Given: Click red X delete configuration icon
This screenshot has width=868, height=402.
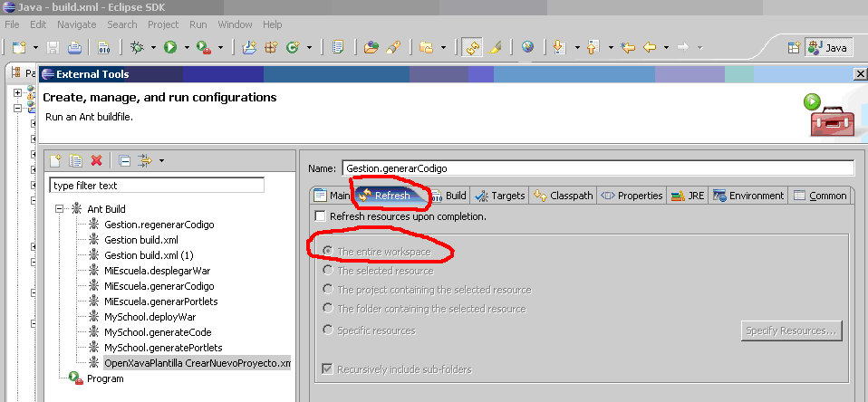Looking at the screenshot, I should [x=96, y=161].
